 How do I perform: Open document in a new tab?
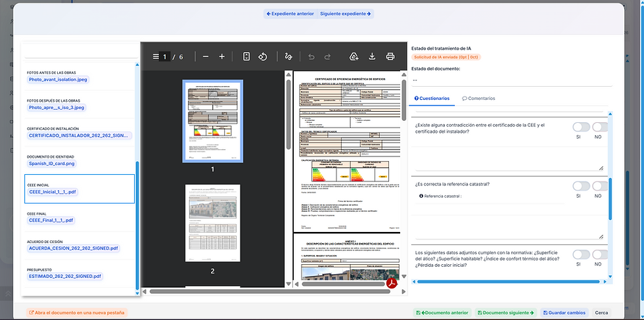coord(77,313)
